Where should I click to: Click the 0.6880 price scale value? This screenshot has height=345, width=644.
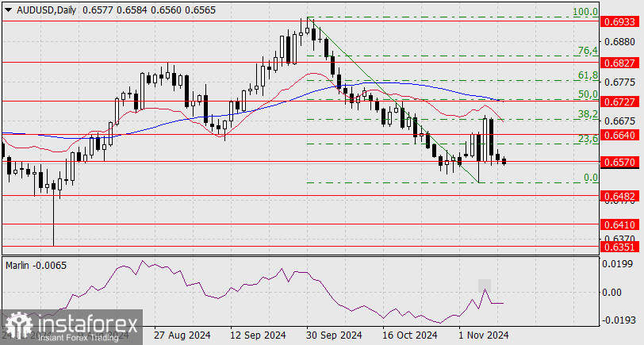[x=619, y=42]
